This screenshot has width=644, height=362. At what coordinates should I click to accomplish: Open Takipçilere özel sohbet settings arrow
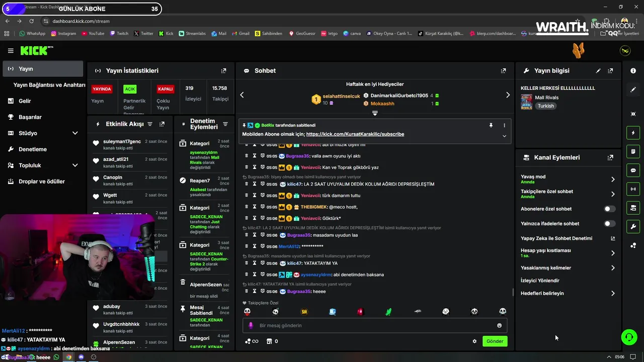613,194
